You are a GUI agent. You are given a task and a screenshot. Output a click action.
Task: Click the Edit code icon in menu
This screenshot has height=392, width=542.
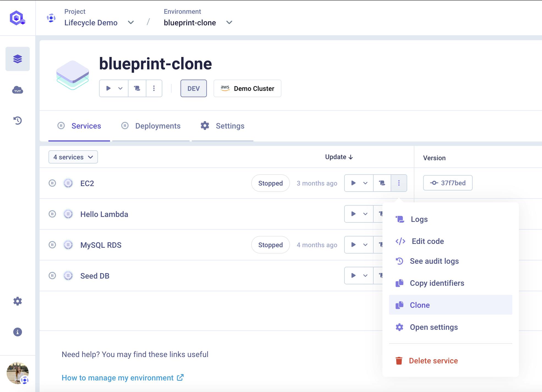point(401,240)
